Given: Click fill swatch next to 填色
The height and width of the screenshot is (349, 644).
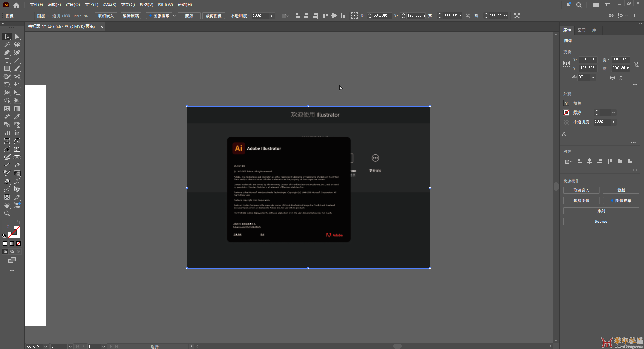Looking at the screenshot, I should (566, 103).
